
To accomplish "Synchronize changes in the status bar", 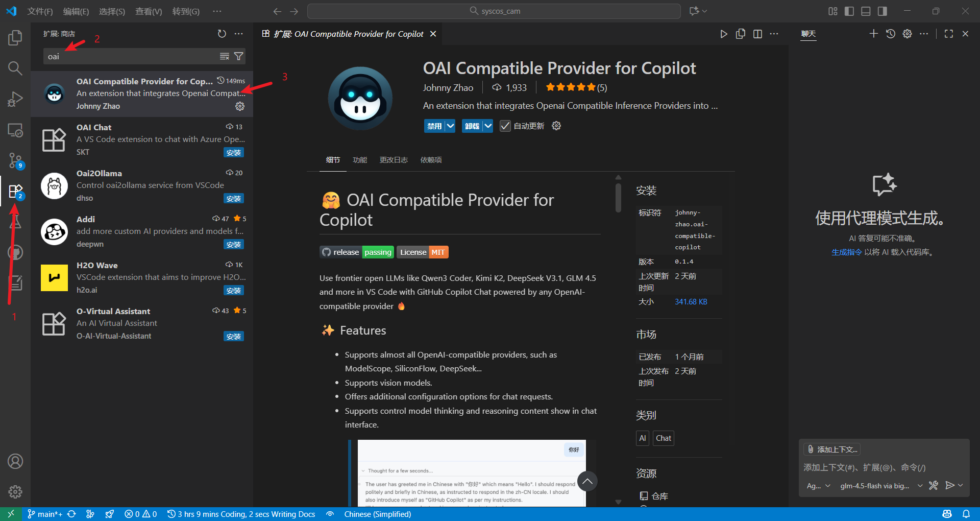I will click(x=71, y=514).
